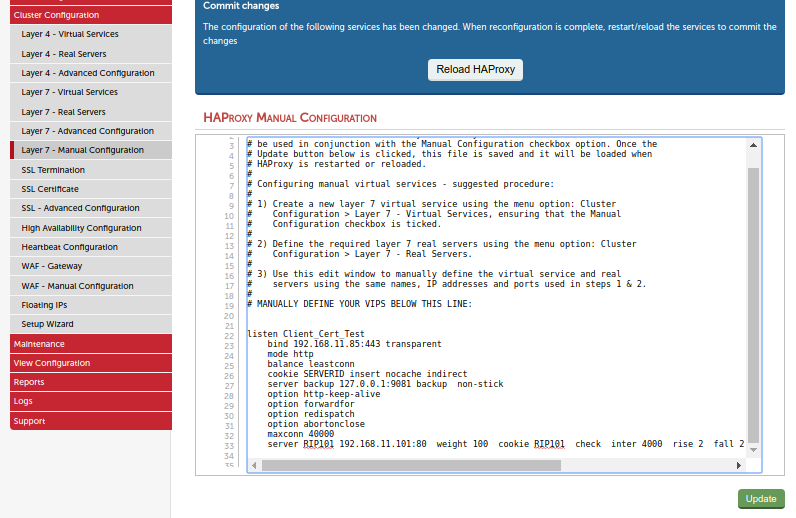Open SSL - Advanced Configuration
The height and width of the screenshot is (518, 796).
(91, 208)
